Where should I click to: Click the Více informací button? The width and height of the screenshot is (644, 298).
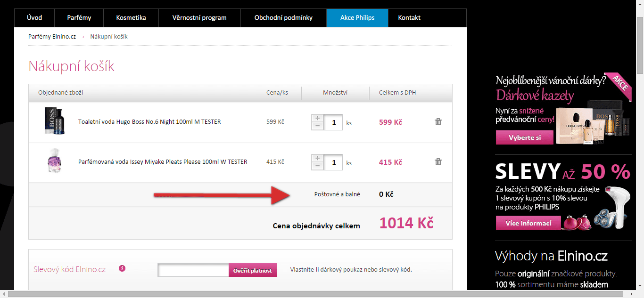528,223
